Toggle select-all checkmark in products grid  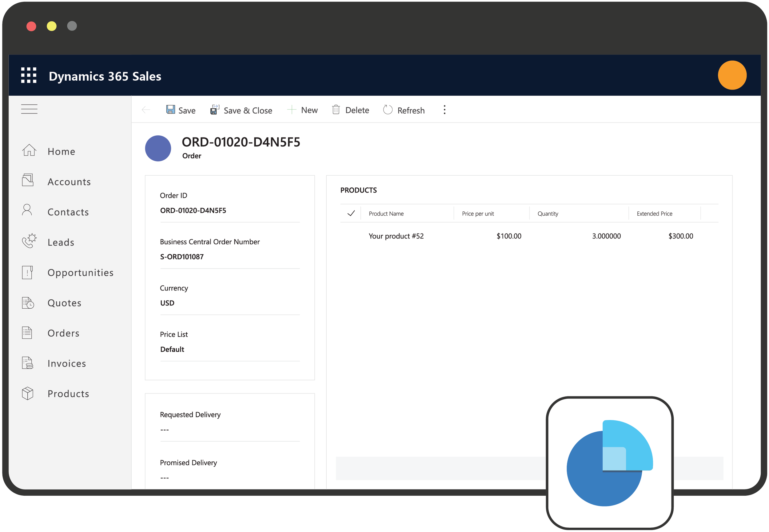point(351,213)
